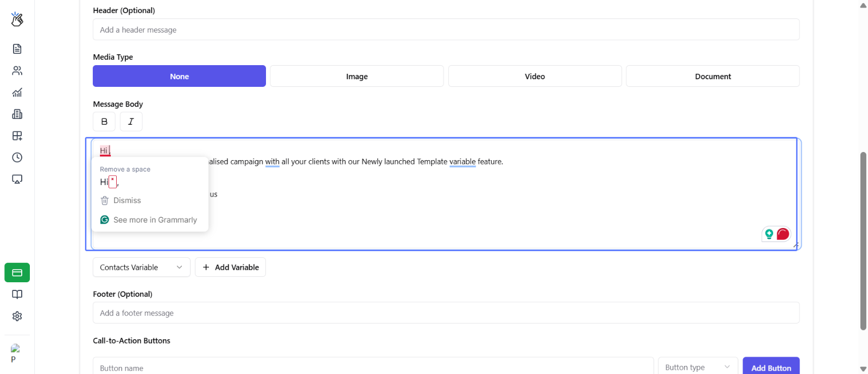Dismiss the Grammarly suggestion
This screenshot has width=868, height=374.
pos(127,201)
